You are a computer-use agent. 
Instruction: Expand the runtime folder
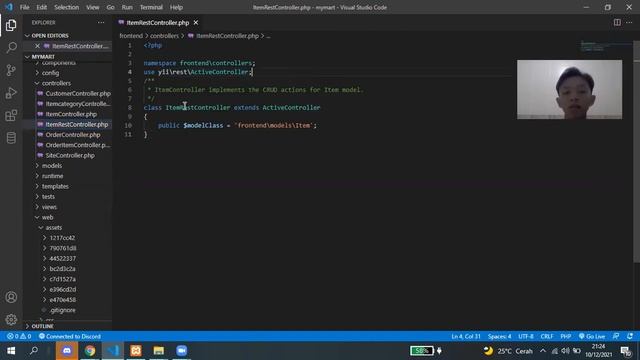(x=52, y=176)
